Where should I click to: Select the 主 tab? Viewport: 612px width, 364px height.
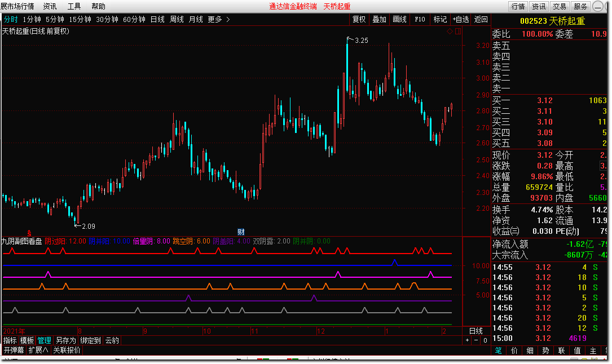pos(593,350)
